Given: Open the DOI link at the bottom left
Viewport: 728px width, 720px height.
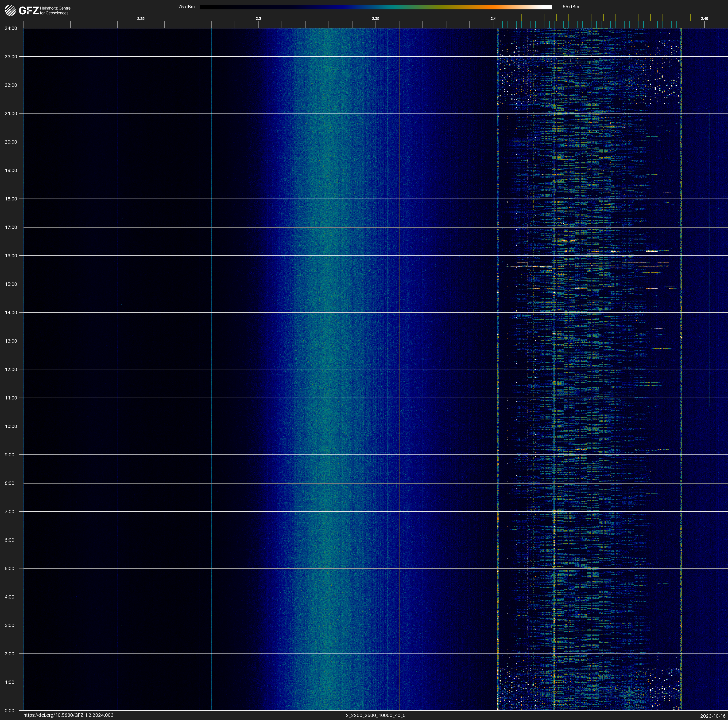Looking at the screenshot, I should 68,715.
